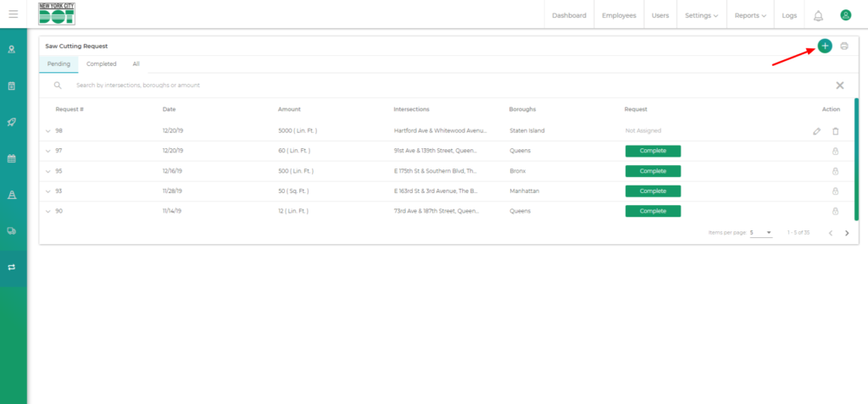Click Complete button for request 97
The image size is (868, 404).
(x=653, y=151)
